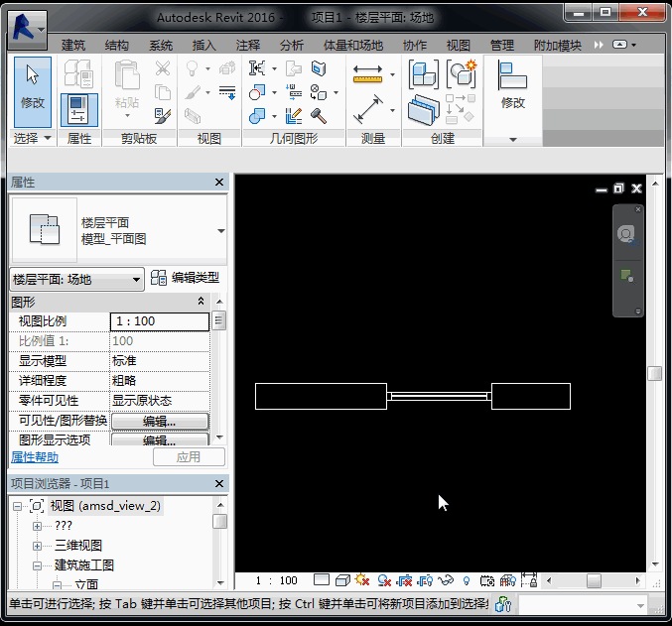Switch to the 注释 ribbon tab

click(x=248, y=45)
